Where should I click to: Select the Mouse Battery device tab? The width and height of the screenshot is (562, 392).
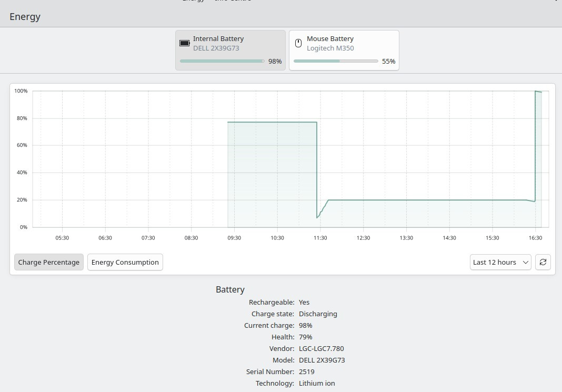click(x=344, y=49)
